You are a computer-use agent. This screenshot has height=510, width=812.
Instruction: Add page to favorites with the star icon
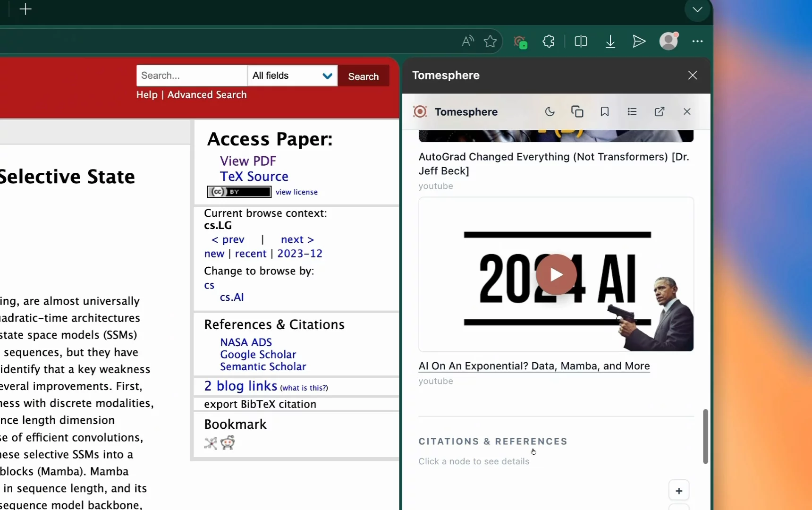tap(490, 42)
